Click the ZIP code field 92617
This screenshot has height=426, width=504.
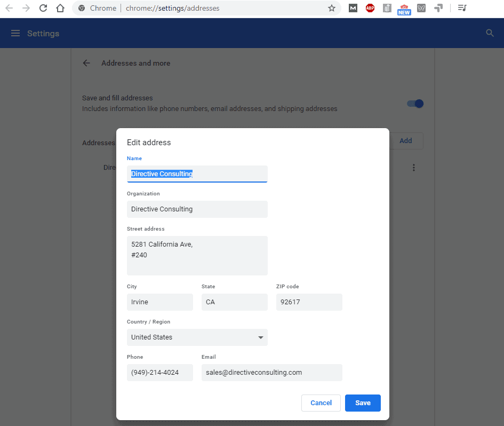coord(309,302)
